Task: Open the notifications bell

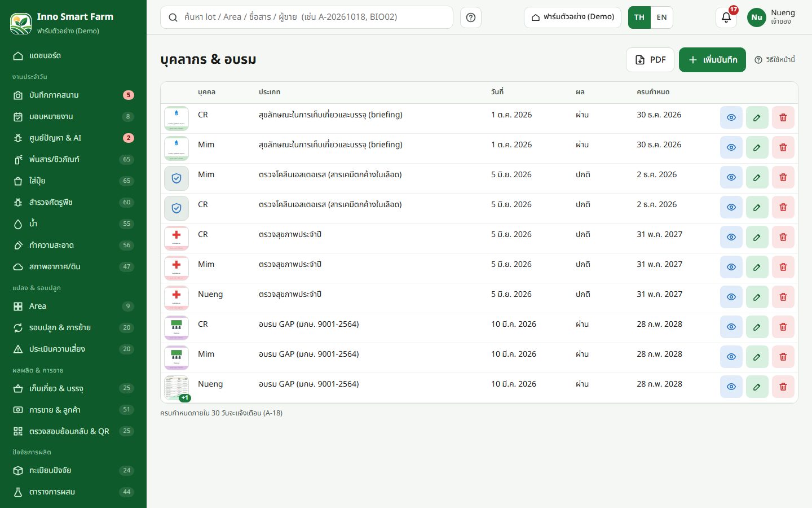Action: click(726, 17)
